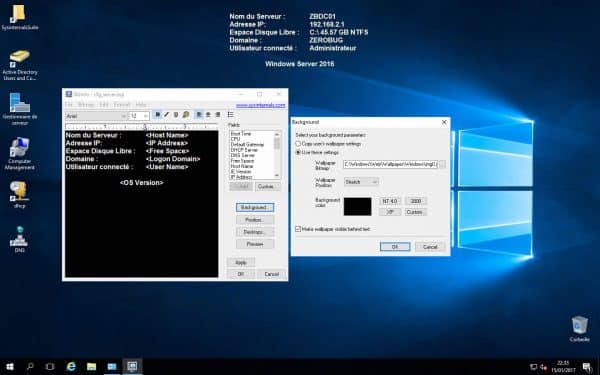The width and height of the screenshot is (600, 375).
Task: Click Apply button in BgInfo
Action: tap(241, 262)
